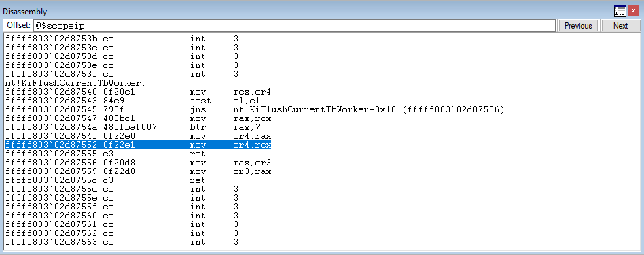Select the int 3 line at 02d8753d

tap(122, 56)
